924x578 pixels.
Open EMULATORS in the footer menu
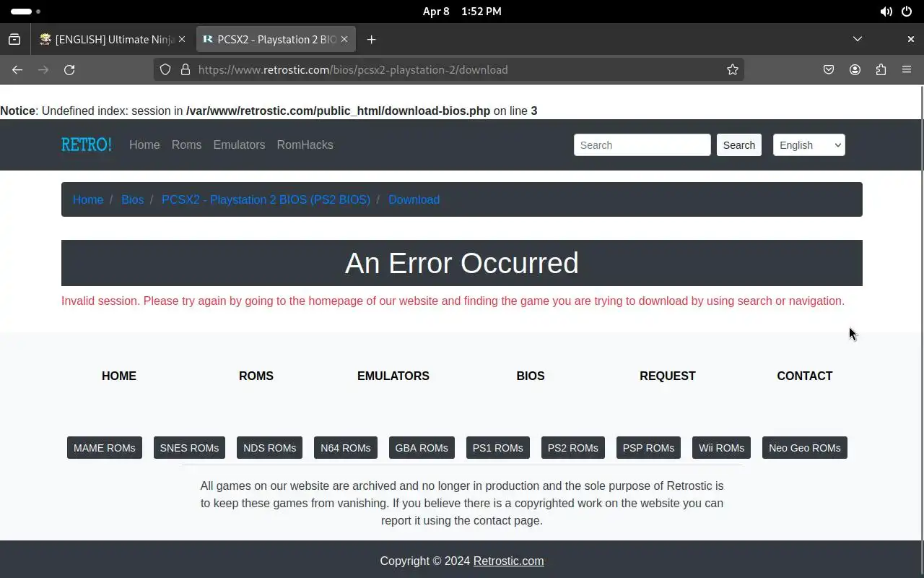pos(393,376)
